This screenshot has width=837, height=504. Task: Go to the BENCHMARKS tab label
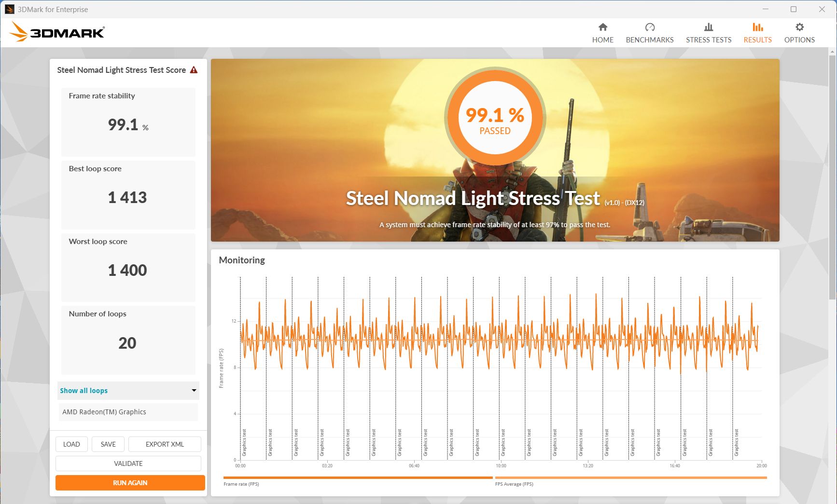(650, 40)
